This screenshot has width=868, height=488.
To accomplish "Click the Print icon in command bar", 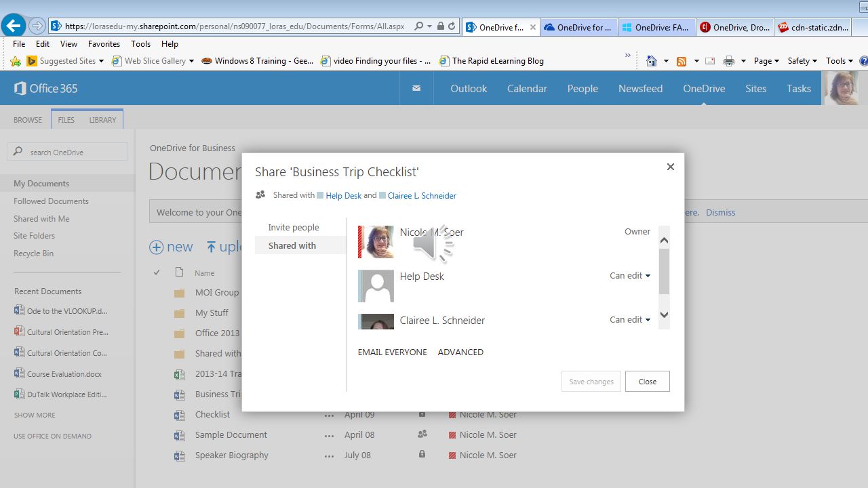I will pyautogui.click(x=729, y=61).
